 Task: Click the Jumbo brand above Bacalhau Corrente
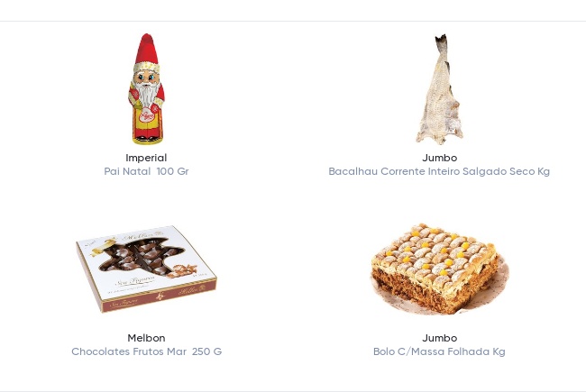point(440,158)
